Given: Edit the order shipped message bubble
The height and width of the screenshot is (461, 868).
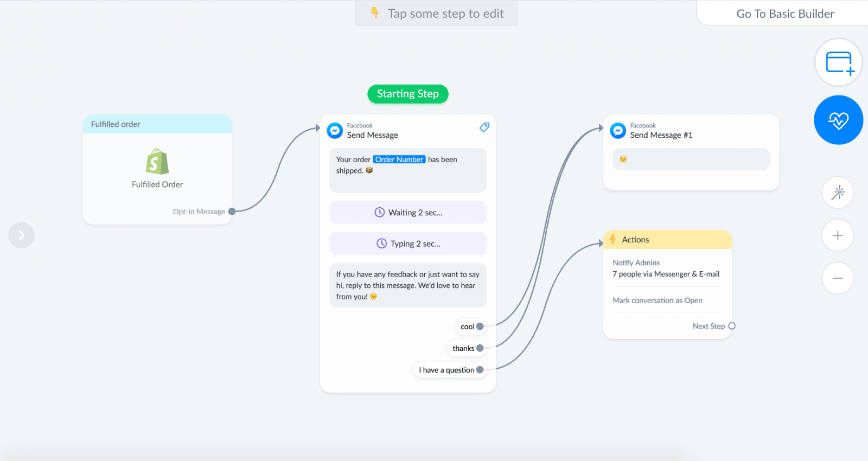Looking at the screenshot, I should 408,170.
